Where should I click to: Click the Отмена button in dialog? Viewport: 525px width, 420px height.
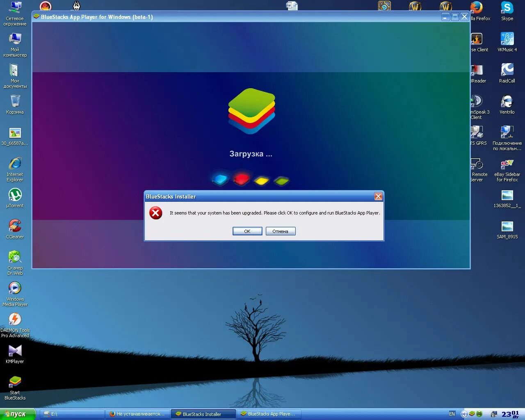pos(281,231)
